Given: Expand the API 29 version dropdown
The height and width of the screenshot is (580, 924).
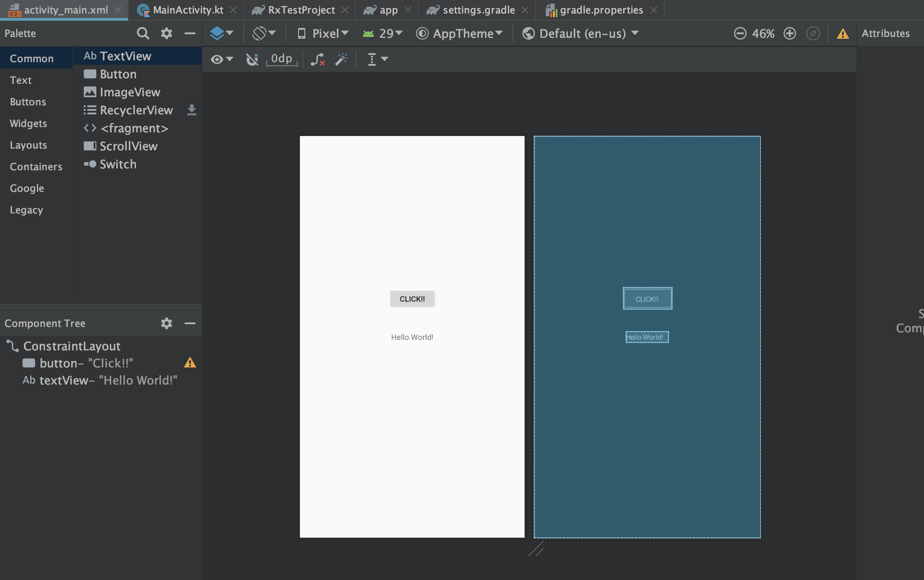Looking at the screenshot, I should (383, 33).
